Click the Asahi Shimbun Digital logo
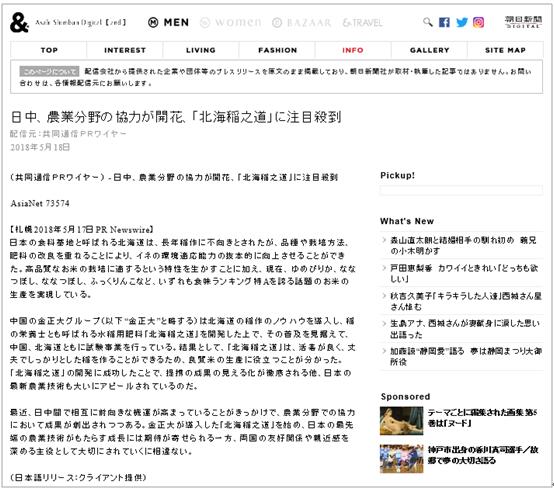 (523, 22)
